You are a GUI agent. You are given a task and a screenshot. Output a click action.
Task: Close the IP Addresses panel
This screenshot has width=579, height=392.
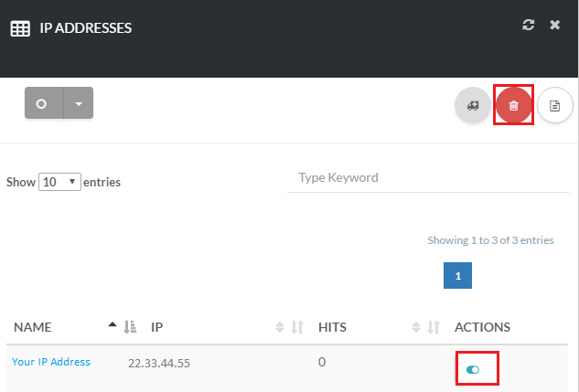(554, 25)
